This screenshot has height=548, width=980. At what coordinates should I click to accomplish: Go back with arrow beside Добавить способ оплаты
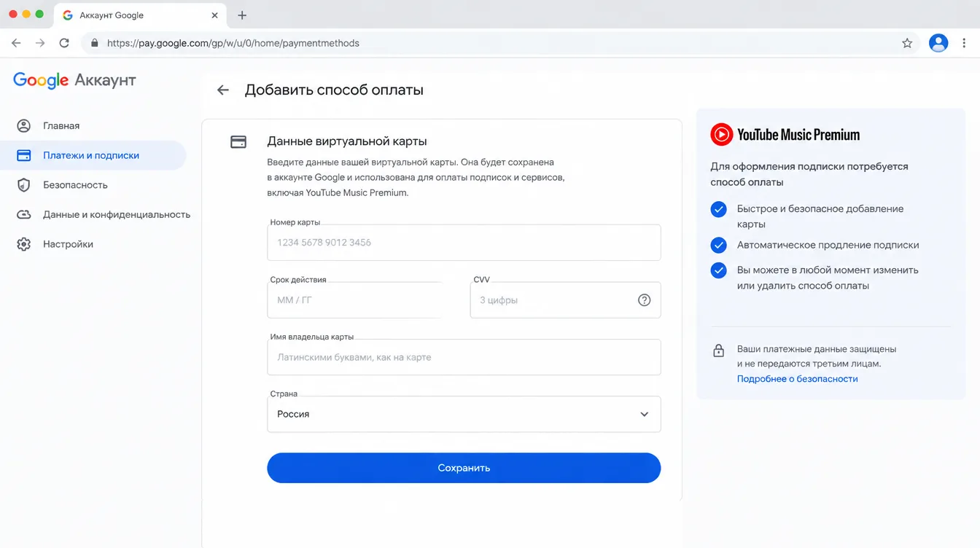tap(223, 90)
